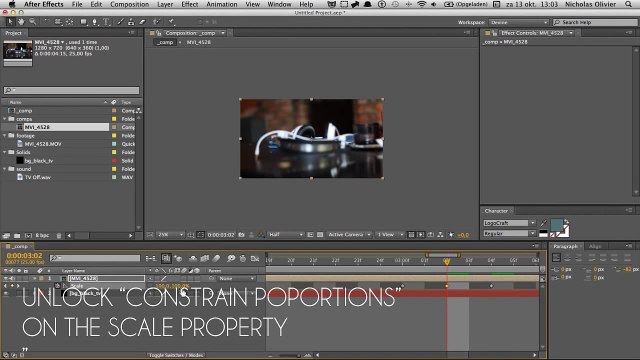Select the Eraser tool
Screen dimensions: 640x360
tap(142, 22)
